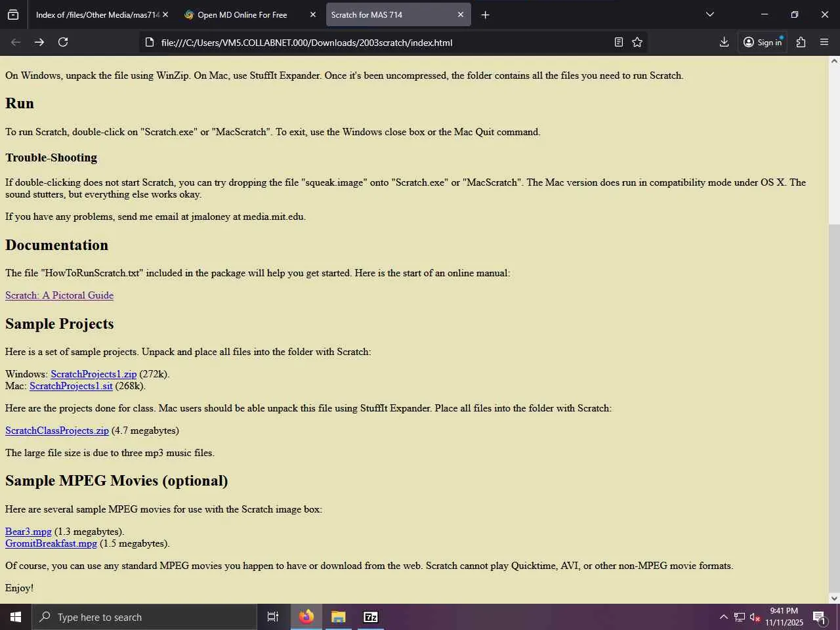This screenshot has height=630, width=840.
Task: Go back to the previous page
Action: point(16,42)
